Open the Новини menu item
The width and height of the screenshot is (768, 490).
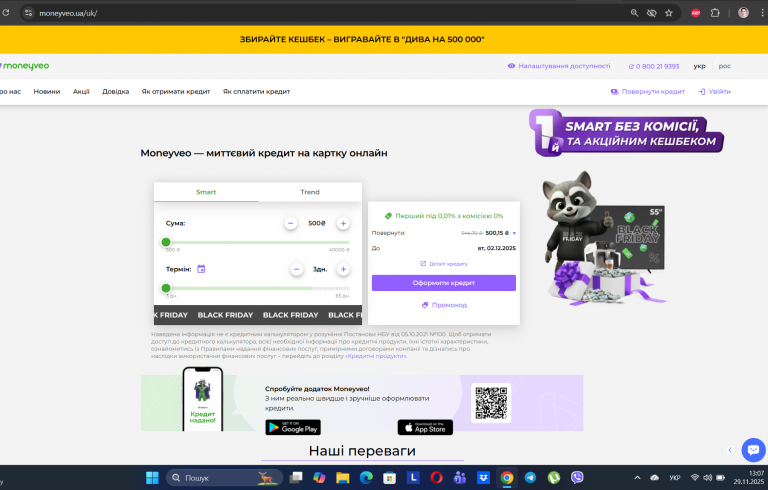47,92
